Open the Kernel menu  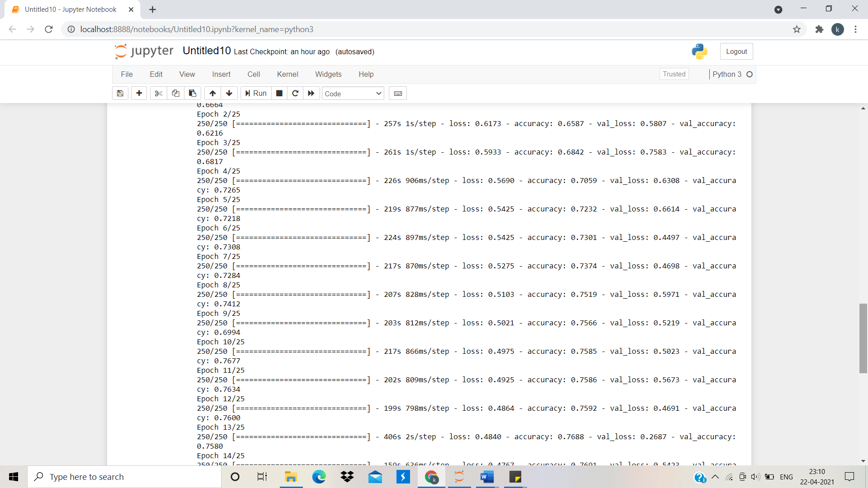tap(288, 74)
